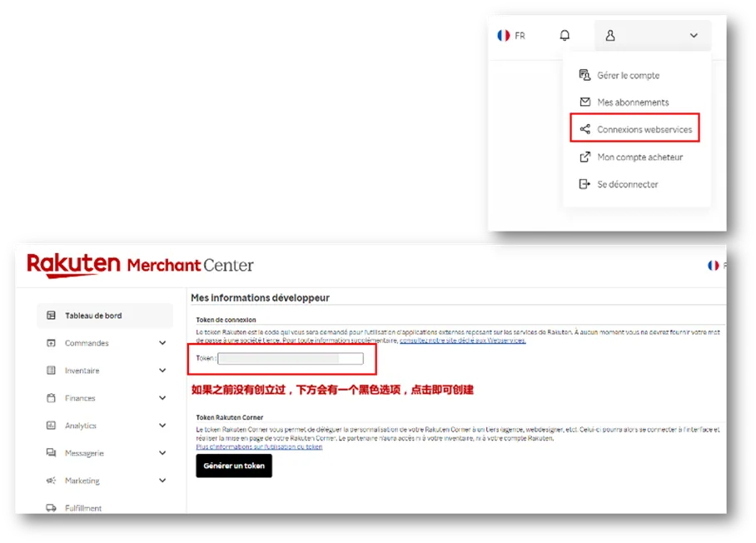Click the Mes informations développeur heading
The width and height of the screenshot is (756, 543).
pyautogui.click(x=261, y=297)
